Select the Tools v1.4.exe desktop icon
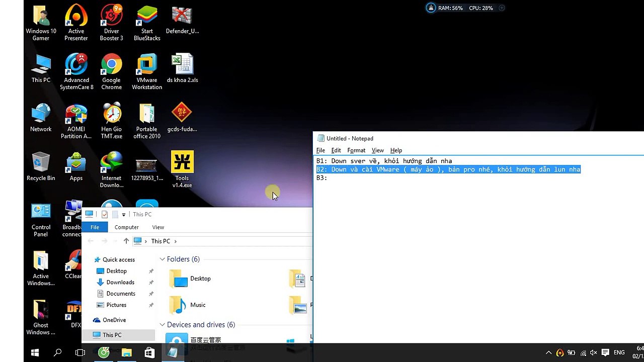The width and height of the screenshot is (644, 362). pyautogui.click(x=182, y=170)
